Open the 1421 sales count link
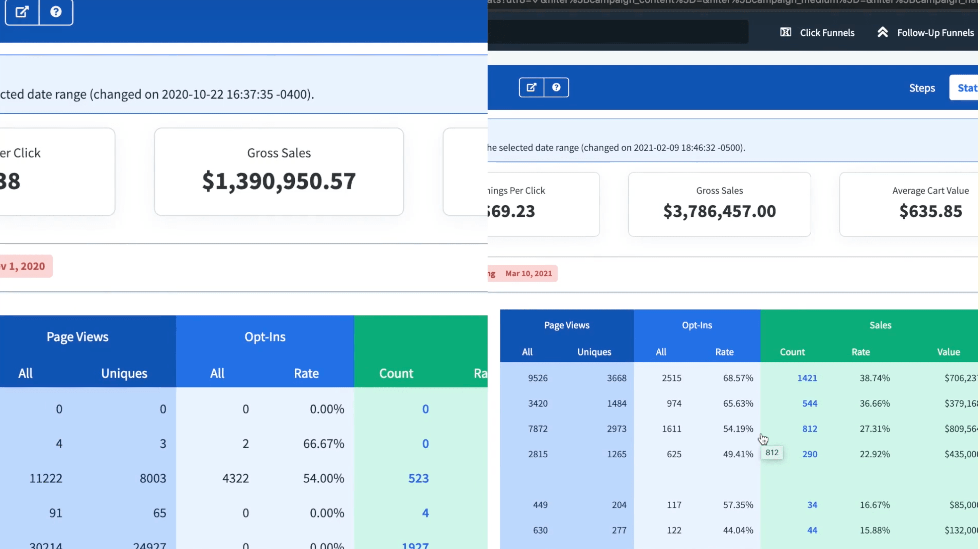 tap(807, 378)
